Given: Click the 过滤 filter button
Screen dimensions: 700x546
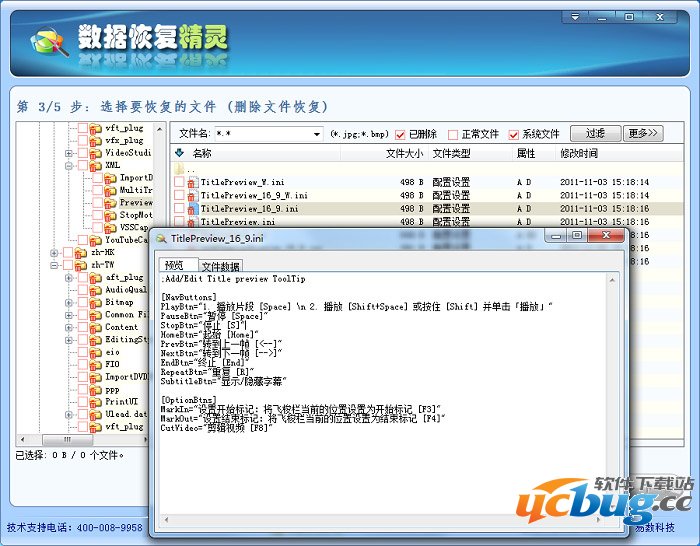Looking at the screenshot, I should click(595, 133).
